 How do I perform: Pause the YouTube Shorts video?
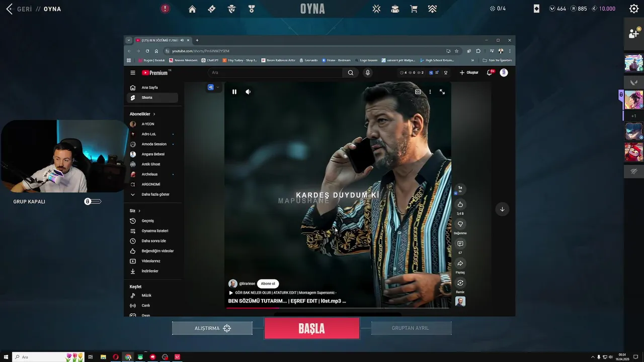[234, 92]
